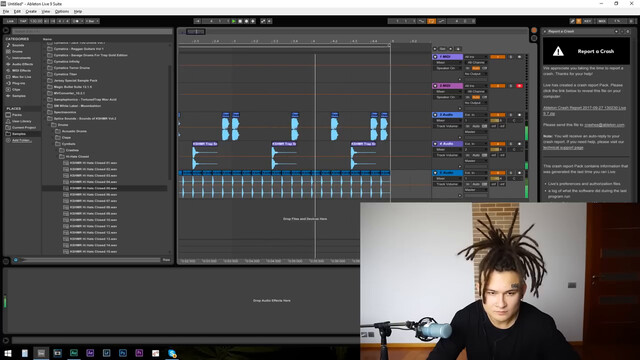Open the Max for Live browser category
This screenshot has width=640, height=360.
coord(21,77)
